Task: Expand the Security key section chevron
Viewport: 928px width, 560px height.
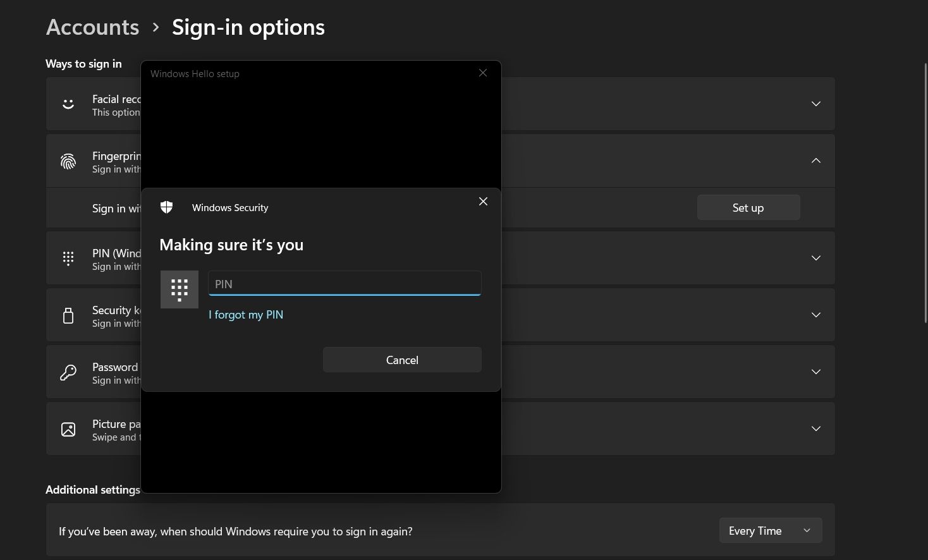Action: pyautogui.click(x=816, y=315)
